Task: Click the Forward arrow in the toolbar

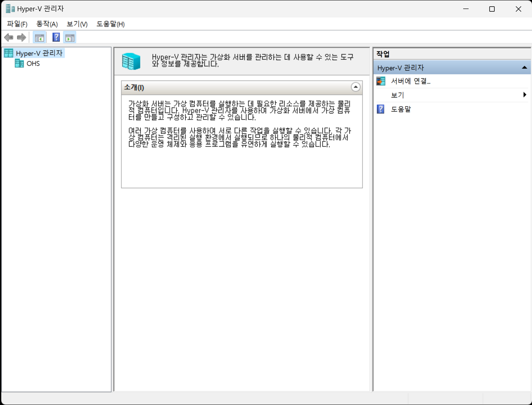Action: click(x=22, y=37)
